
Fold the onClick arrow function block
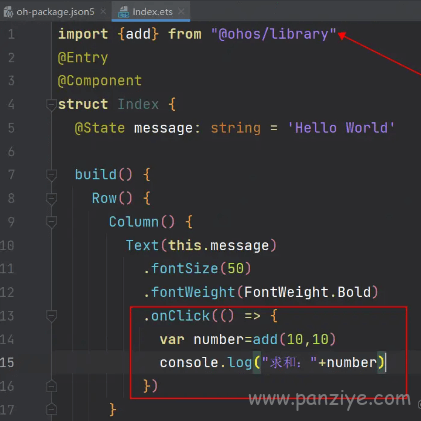pos(51,316)
